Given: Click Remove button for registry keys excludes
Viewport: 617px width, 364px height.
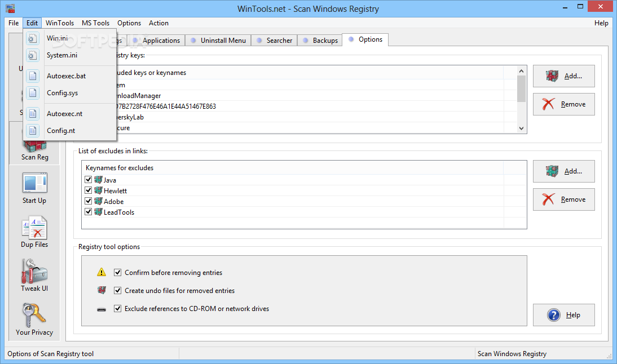Looking at the screenshot, I should [x=564, y=104].
